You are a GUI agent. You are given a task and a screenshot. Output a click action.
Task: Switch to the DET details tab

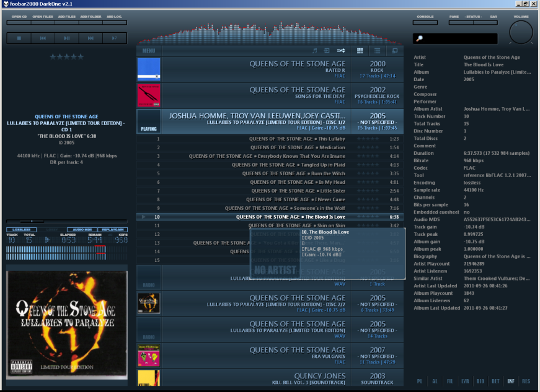[495, 381]
